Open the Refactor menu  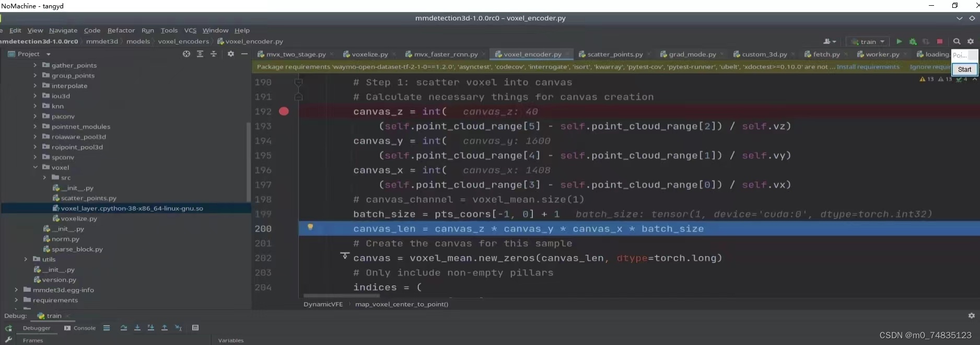pos(121,30)
